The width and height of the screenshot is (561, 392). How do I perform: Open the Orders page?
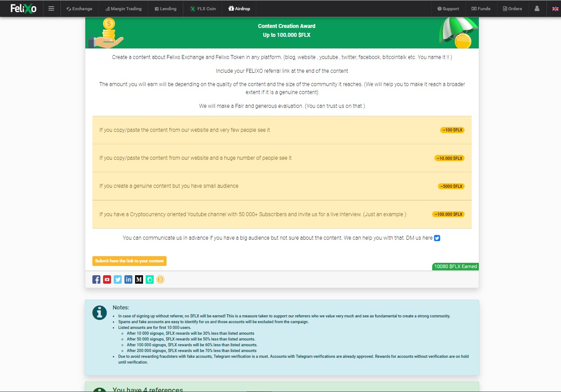pos(512,8)
